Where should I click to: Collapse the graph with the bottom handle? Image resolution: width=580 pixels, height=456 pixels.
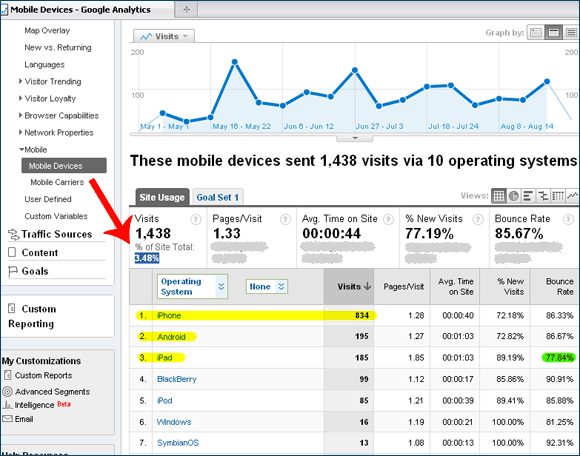[x=355, y=138]
